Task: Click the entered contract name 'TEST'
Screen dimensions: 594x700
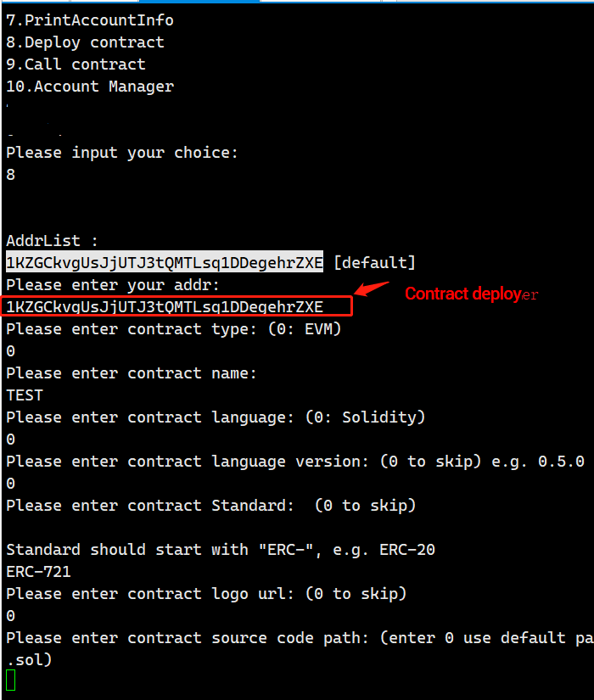Action: tap(25, 395)
